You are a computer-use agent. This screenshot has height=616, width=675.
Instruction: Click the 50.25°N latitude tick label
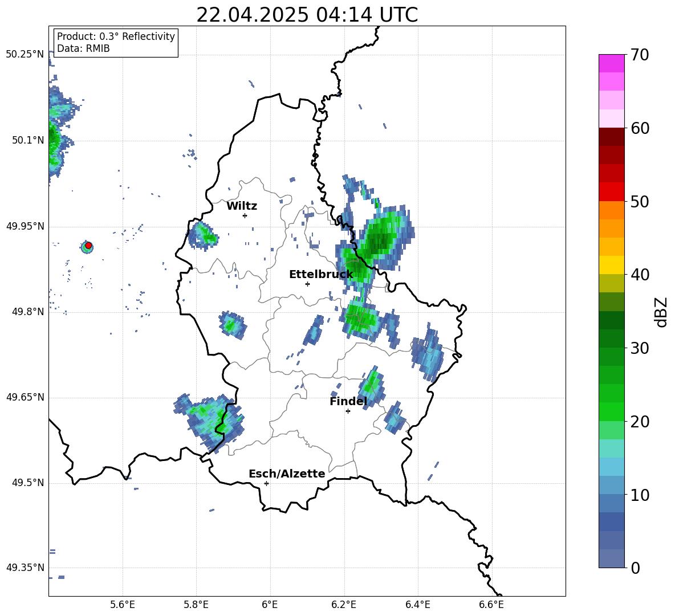click(25, 55)
